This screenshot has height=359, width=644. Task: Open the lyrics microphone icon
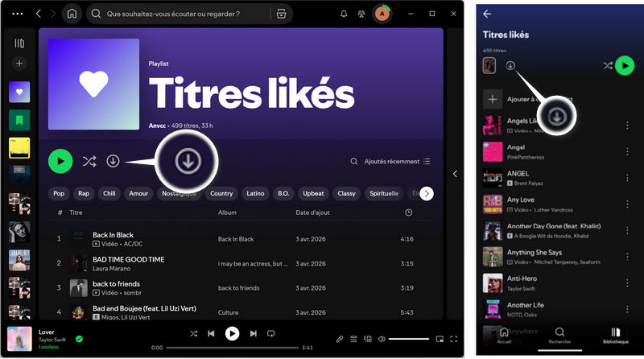(x=339, y=339)
